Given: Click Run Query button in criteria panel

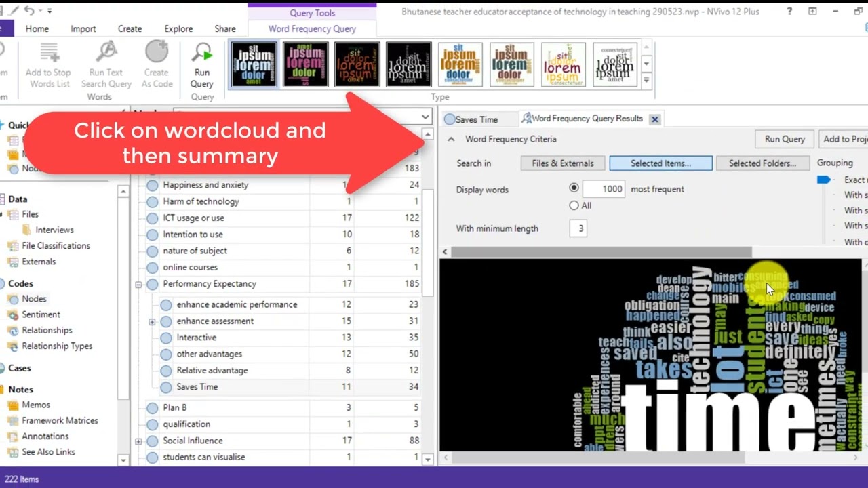Looking at the screenshot, I should (785, 139).
